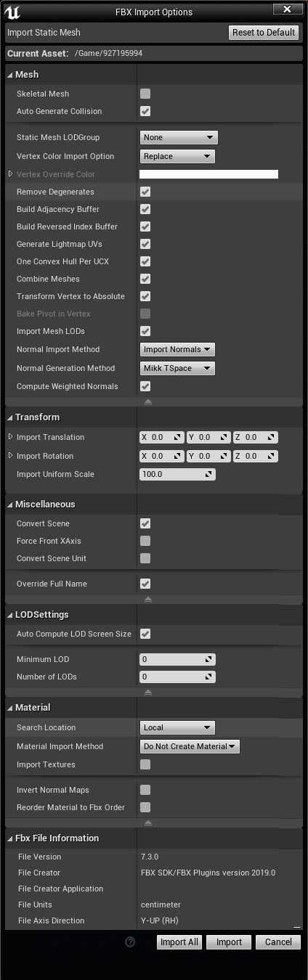Toggle Auto Generate Collision checkbox
This screenshot has width=308, height=980.
[x=145, y=111]
